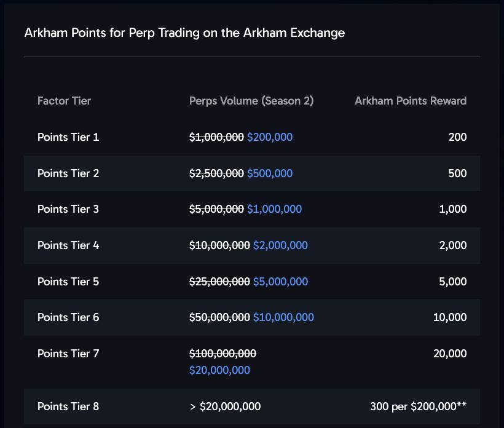Select the struck-through "$10,000,000" in Tier 4
The height and width of the screenshot is (428, 504).
[219, 246]
